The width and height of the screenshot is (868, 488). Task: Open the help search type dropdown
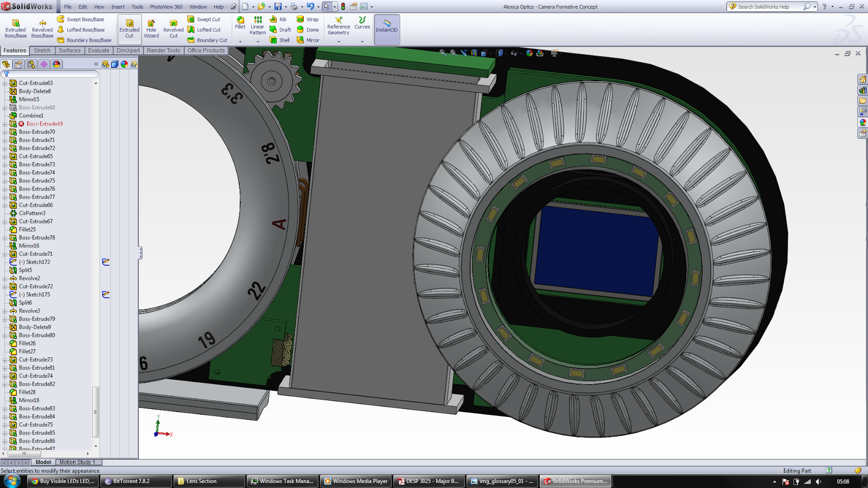pyautogui.click(x=815, y=7)
